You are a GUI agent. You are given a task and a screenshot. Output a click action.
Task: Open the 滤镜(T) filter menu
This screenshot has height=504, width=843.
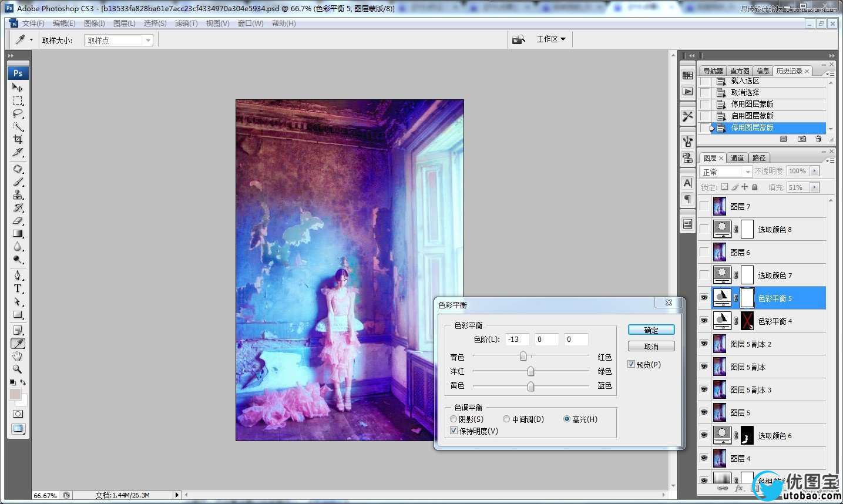(x=186, y=23)
